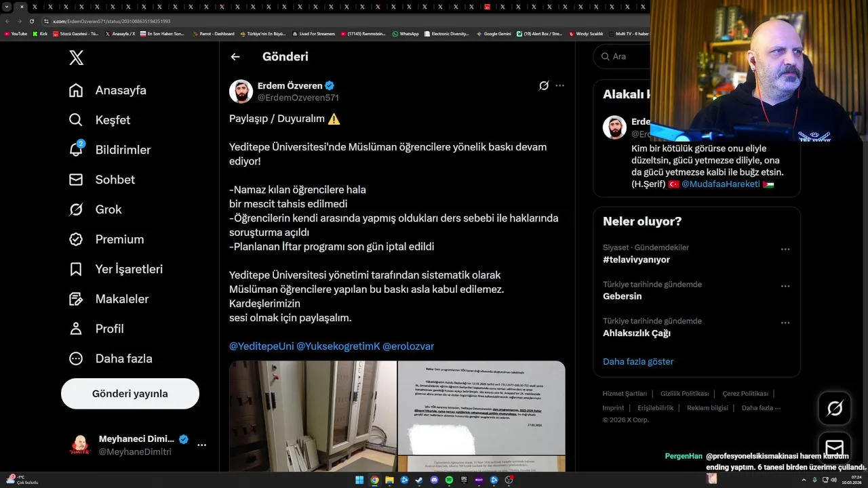
Task: Open the Parrot - Dashboard bookmark
Action: pos(214,33)
